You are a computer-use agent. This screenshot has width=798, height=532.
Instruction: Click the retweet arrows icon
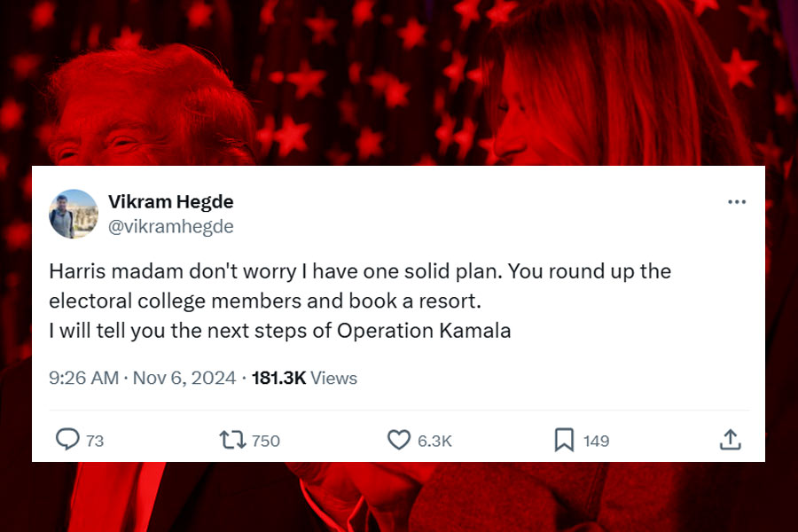pos(231,439)
